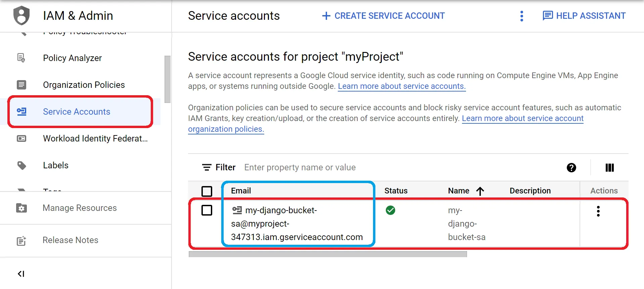This screenshot has height=289, width=644.
Task: Open the filter help question mark icon
Action: coord(571,168)
